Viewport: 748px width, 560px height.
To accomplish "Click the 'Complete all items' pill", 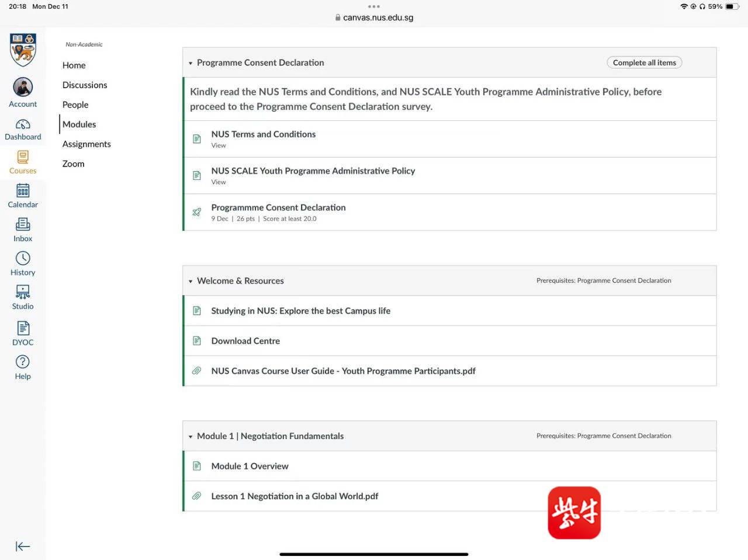I will pos(644,62).
